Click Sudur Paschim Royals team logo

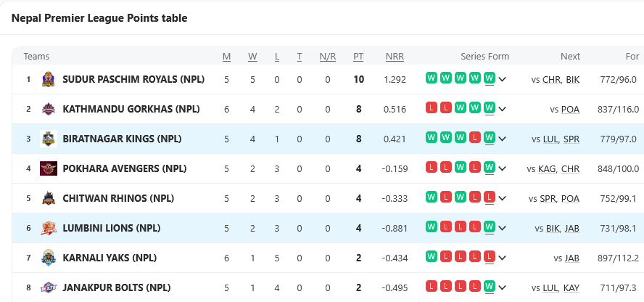[49, 79]
